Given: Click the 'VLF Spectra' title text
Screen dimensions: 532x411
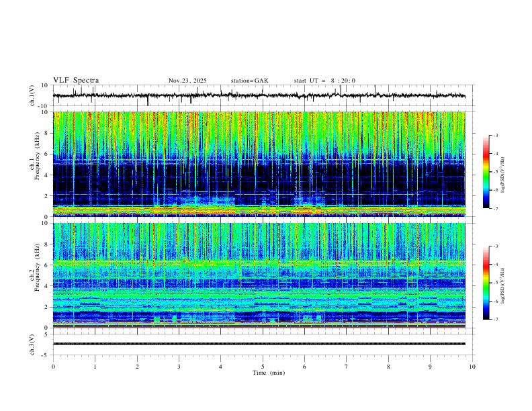Looking at the screenshot, I should click(76, 81).
